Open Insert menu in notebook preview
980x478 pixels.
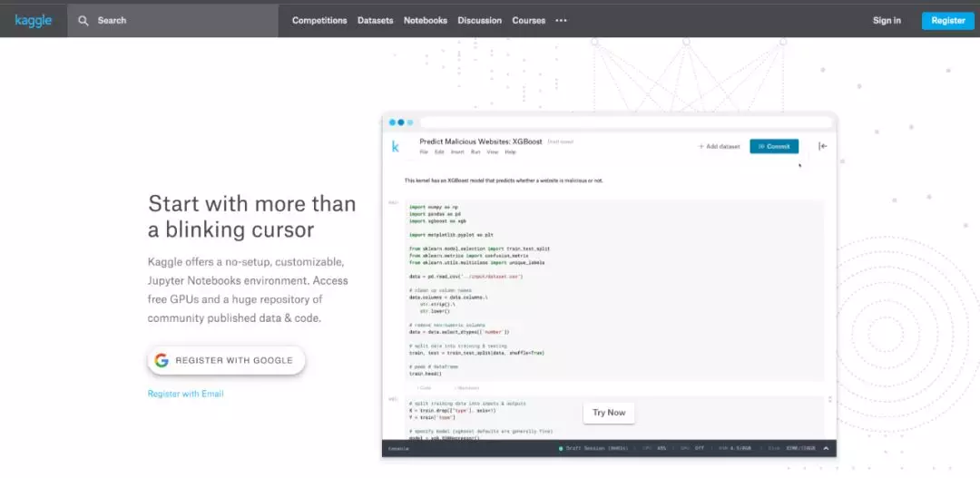(457, 151)
